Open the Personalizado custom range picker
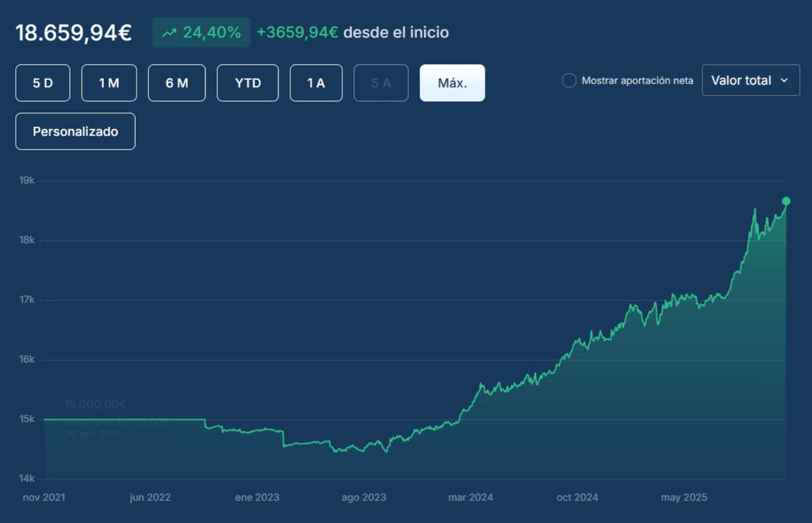This screenshot has height=523, width=812. [x=75, y=132]
